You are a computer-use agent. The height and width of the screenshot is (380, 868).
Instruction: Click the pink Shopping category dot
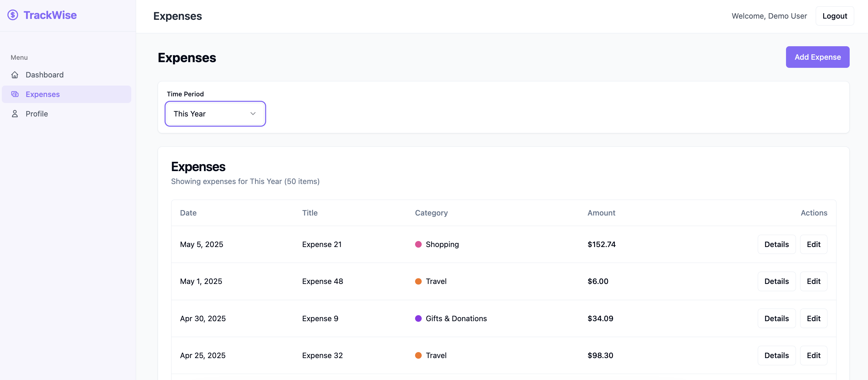click(x=418, y=244)
